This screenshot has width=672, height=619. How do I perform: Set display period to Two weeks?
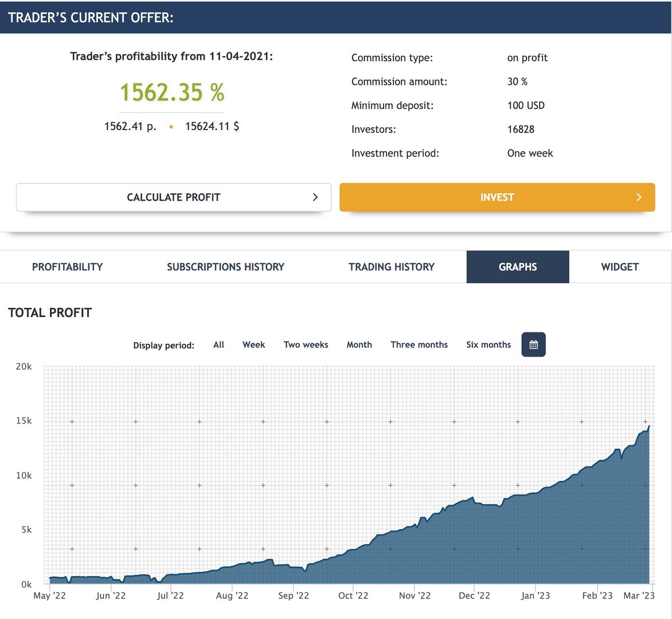[306, 345]
